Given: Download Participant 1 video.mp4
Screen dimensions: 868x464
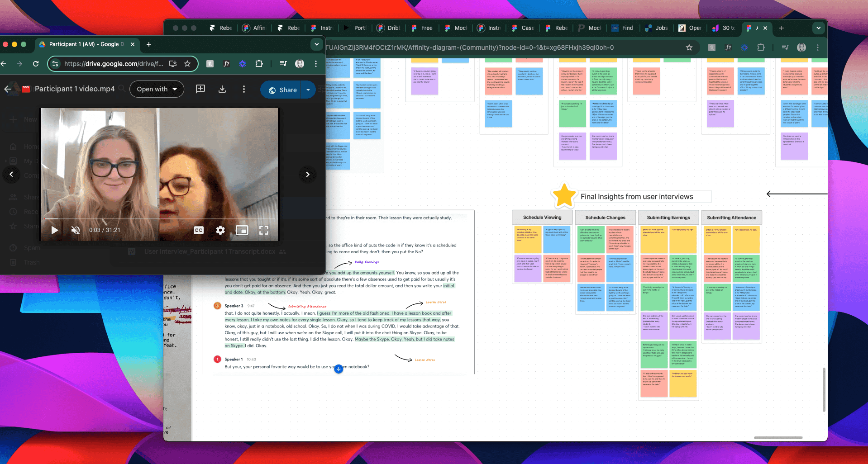Looking at the screenshot, I should [x=222, y=89].
